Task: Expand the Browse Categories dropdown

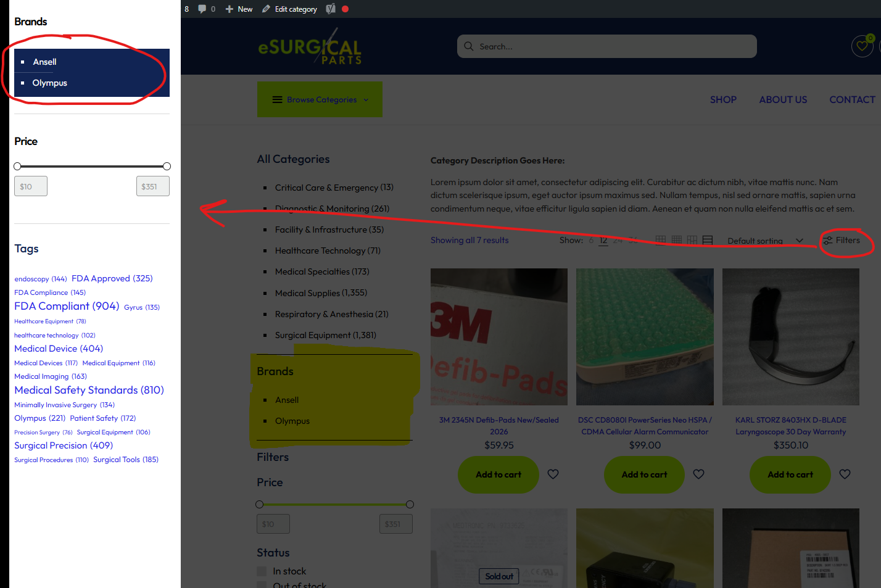Action: [320, 99]
